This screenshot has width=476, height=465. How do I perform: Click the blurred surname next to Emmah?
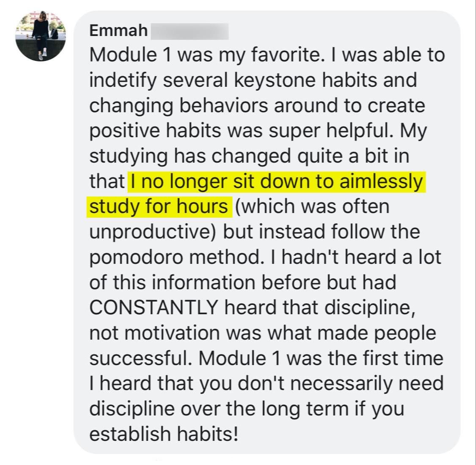190,31
